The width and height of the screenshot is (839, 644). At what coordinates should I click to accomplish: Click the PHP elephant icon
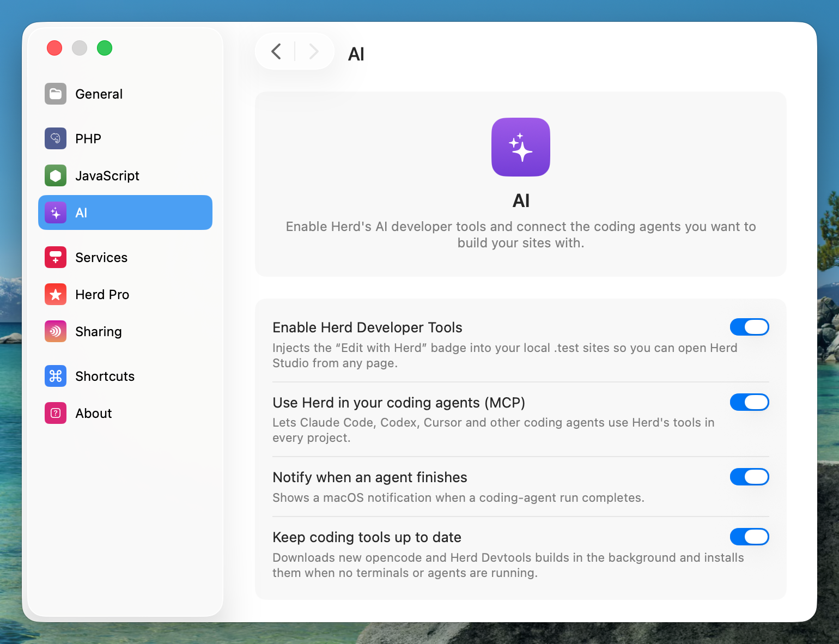(x=56, y=138)
